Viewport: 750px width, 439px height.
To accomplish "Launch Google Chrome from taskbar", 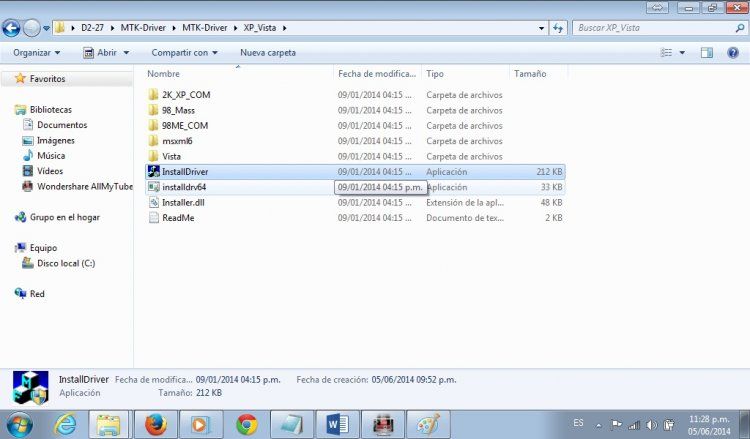I will [247, 425].
